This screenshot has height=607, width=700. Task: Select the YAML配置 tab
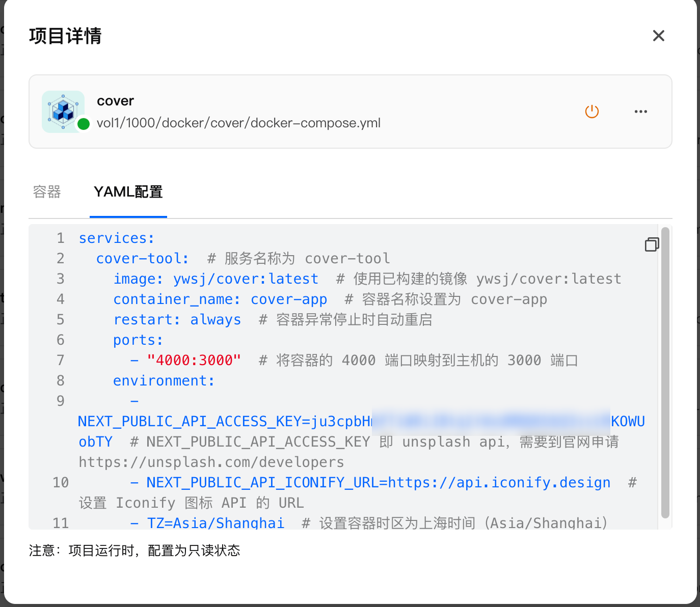[x=128, y=192]
